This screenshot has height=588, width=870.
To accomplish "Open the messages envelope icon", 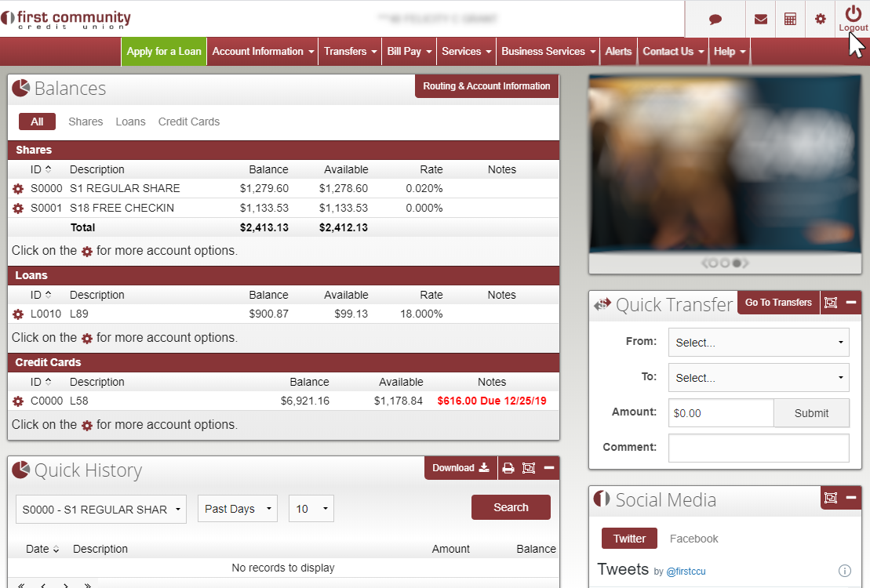I will [760, 20].
